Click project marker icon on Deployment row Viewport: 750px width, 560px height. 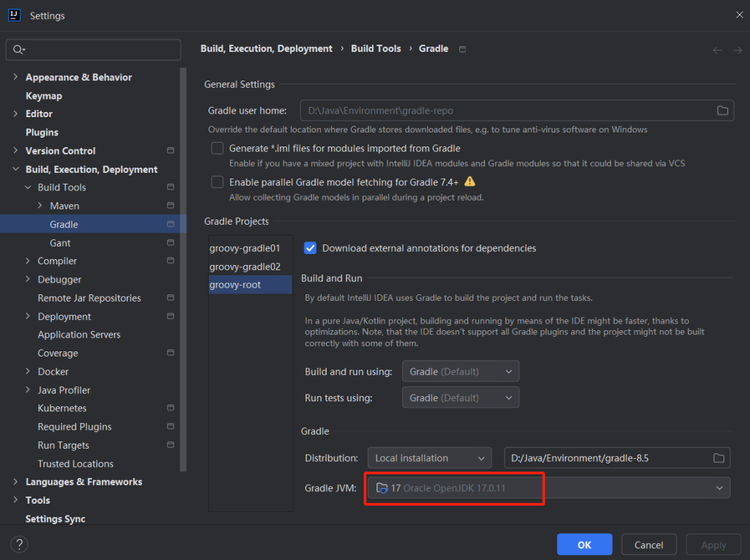pos(170,316)
